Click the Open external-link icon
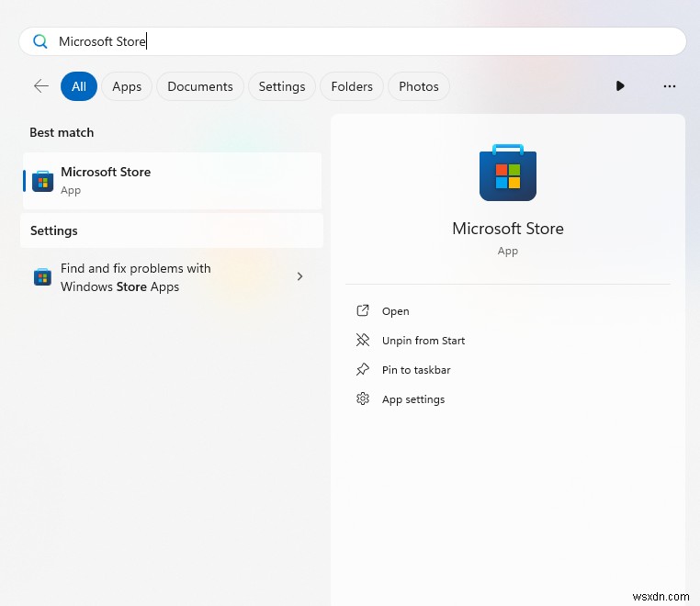Viewport: 700px width, 606px height. point(363,310)
